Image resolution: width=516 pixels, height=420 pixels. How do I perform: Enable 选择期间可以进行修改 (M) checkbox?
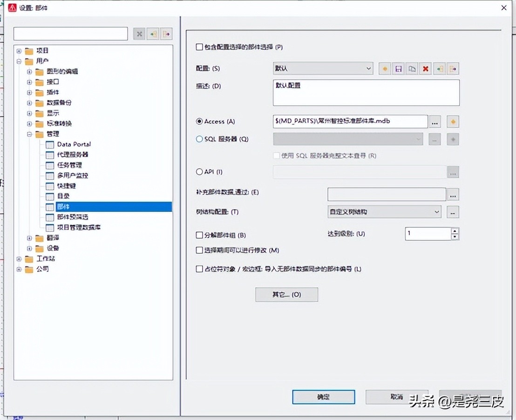point(199,250)
